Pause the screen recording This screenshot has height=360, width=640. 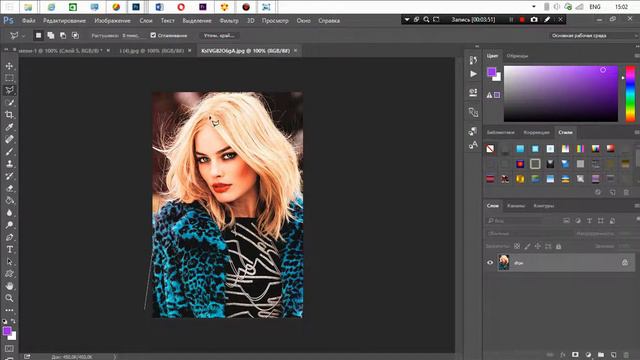[511, 20]
